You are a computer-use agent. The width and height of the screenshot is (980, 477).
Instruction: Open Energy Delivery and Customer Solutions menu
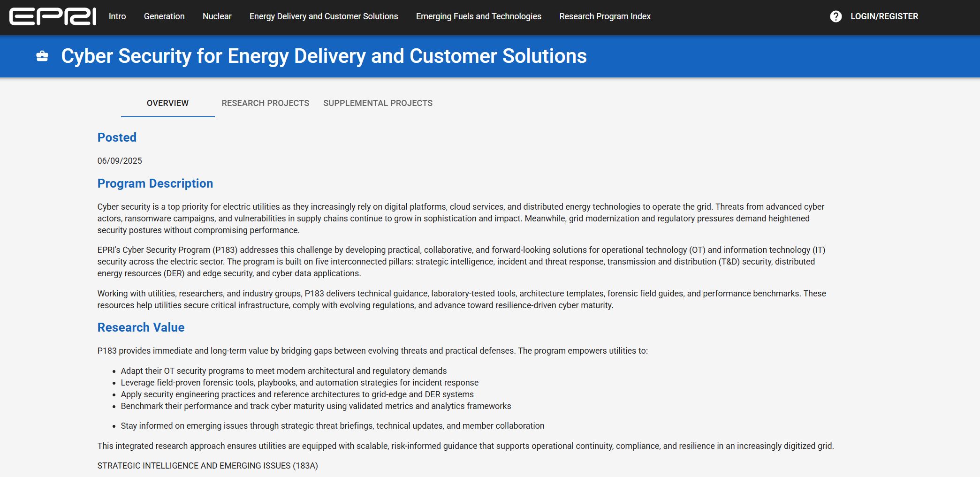pos(324,16)
